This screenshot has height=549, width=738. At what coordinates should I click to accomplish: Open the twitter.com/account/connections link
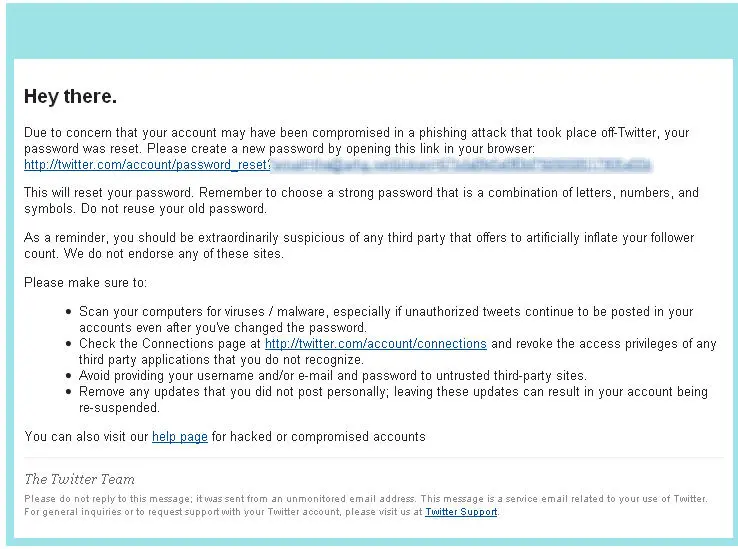point(375,344)
